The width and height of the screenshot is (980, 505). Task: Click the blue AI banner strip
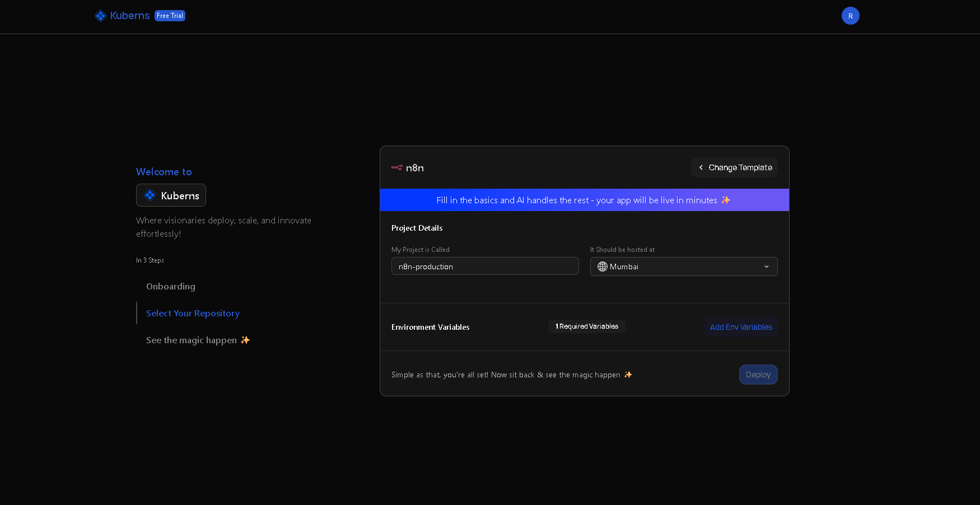point(584,200)
